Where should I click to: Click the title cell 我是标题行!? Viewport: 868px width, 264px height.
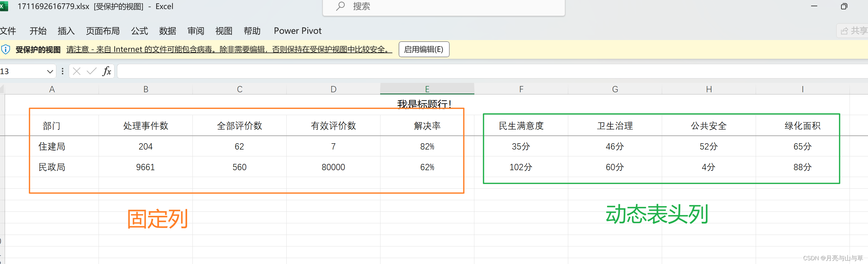(427, 104)
